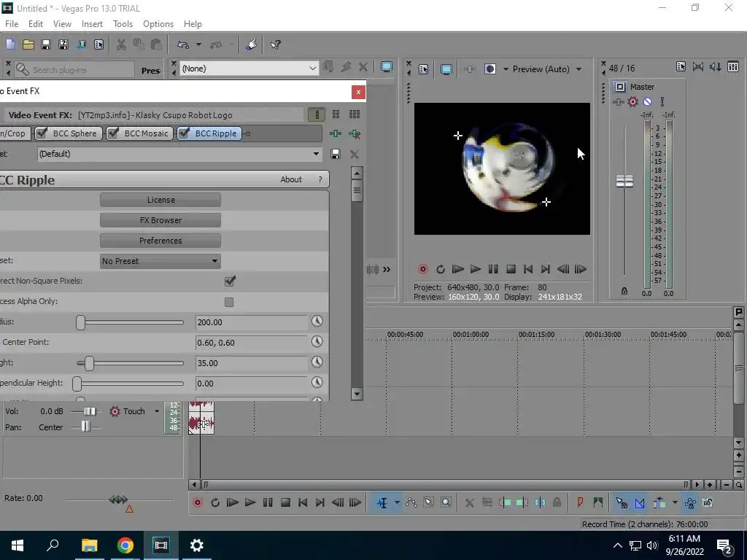Click the Center Point animate clock icon
Screen dimensions: 747x560
pyautogui.click(x=317, y=342)
